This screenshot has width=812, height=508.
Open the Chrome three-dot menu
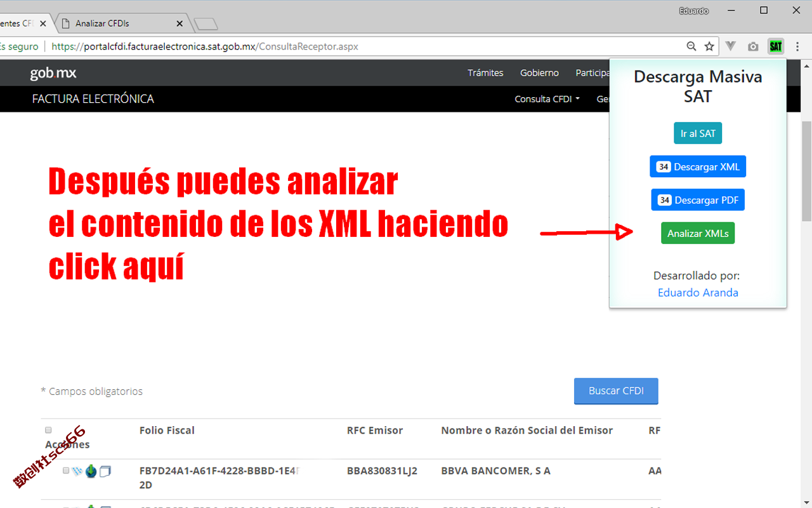click(x=797, y=46)
